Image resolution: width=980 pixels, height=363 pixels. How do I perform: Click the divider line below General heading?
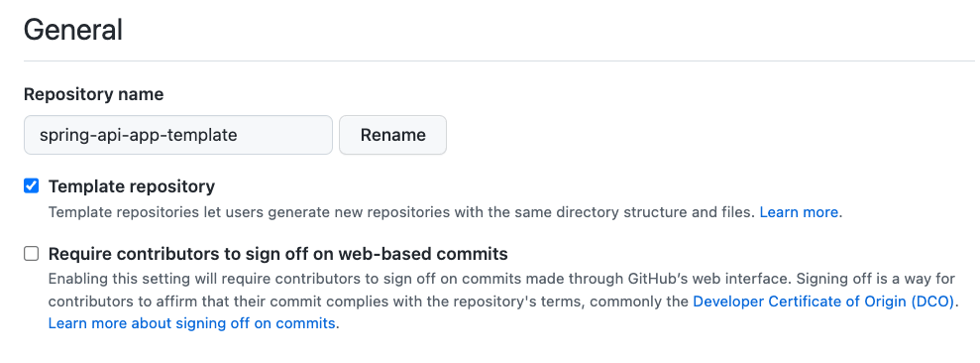point(499,60)
